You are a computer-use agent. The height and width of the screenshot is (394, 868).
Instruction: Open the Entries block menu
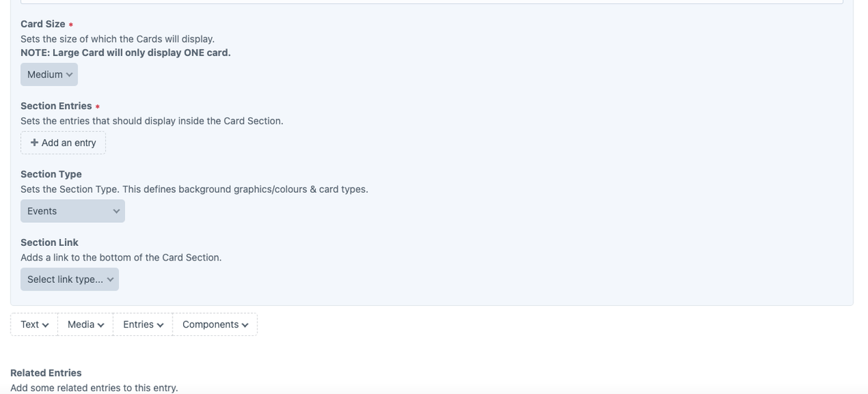[143, 324]
